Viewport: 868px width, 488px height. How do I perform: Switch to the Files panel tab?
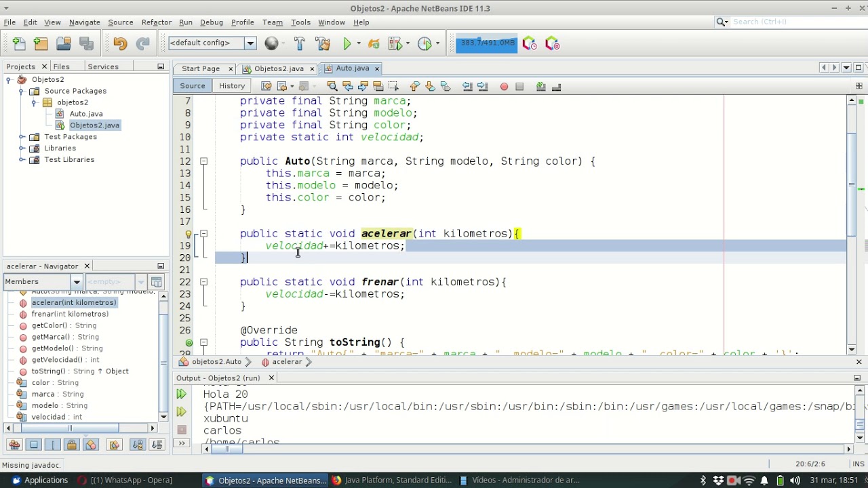[62, 66]
